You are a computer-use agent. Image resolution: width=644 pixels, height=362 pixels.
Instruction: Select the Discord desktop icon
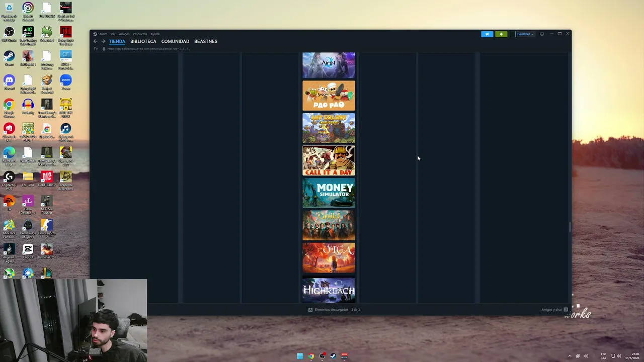pyautogui.click(x=9, y=83)
